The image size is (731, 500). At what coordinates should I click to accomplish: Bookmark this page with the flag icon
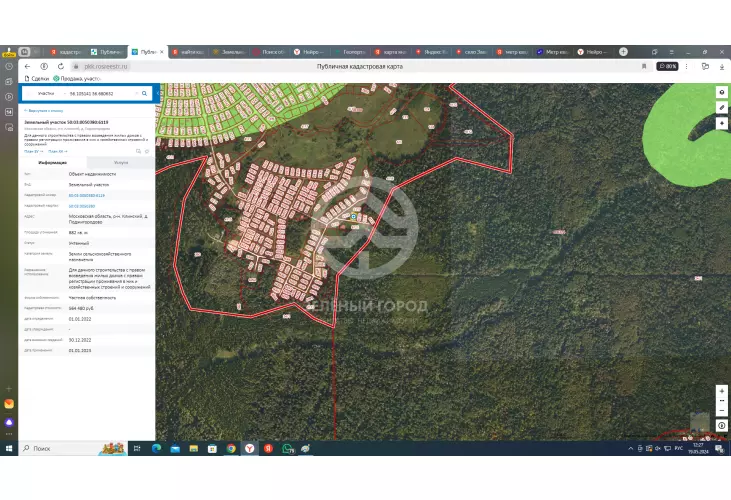pos(644,67)
